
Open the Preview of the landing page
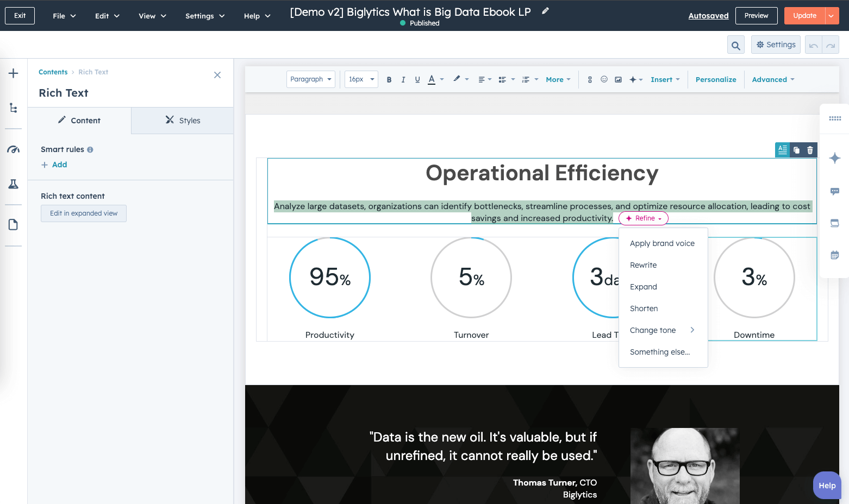tap(756, 15)
